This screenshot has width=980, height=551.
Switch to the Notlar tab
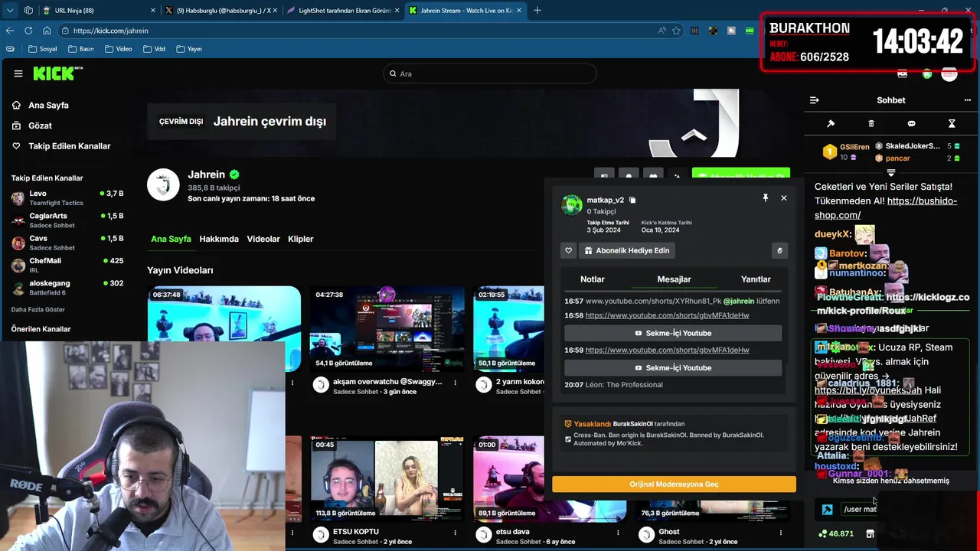593,279
